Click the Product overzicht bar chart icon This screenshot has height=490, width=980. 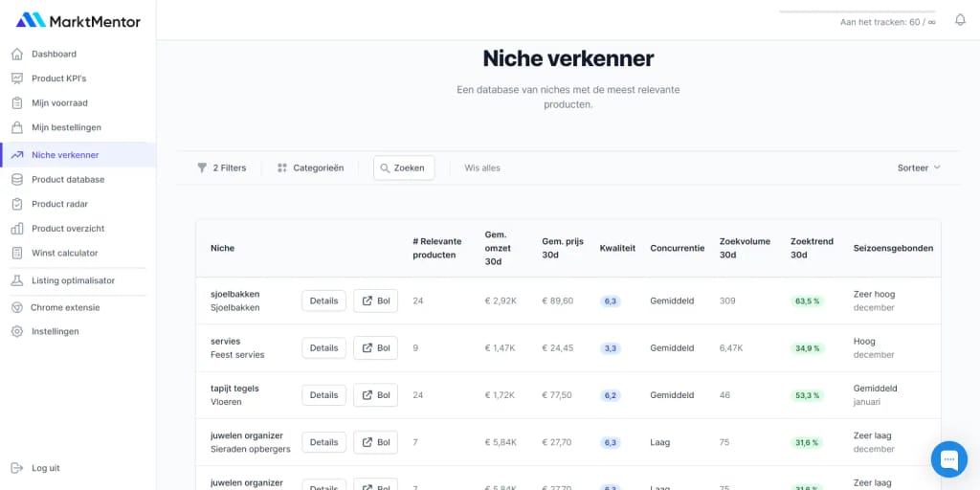17,228
